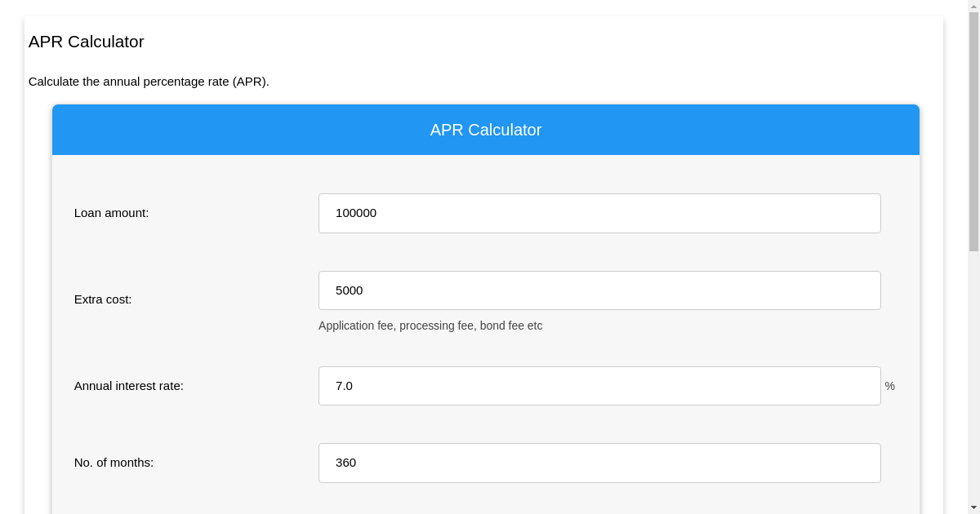Click the APR Calculator page heading
This screenshot has height=514, width=980.
pos(86,42)
